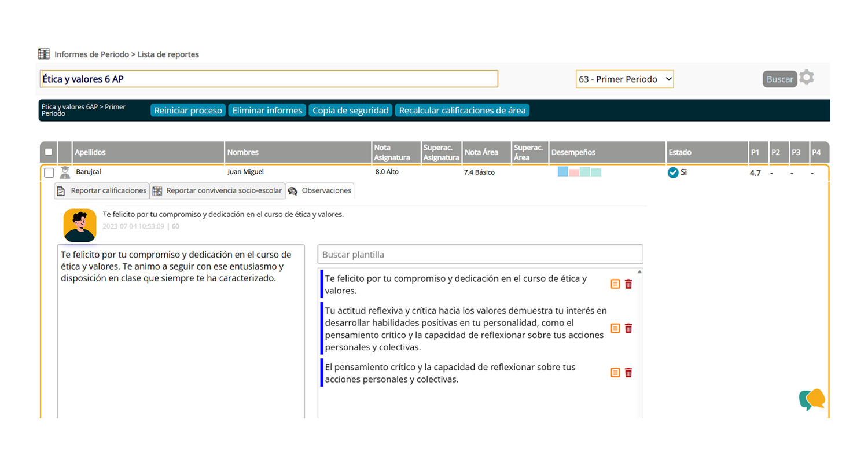Open Reportar convivencia socio-escolar tab
The image size is (868, 463).
tap(217, 190)
